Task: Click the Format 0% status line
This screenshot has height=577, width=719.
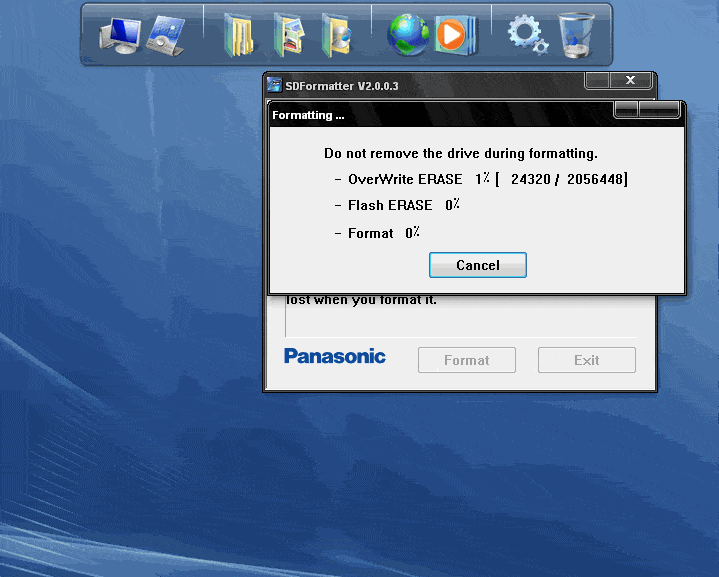Action: pos(377,233)
